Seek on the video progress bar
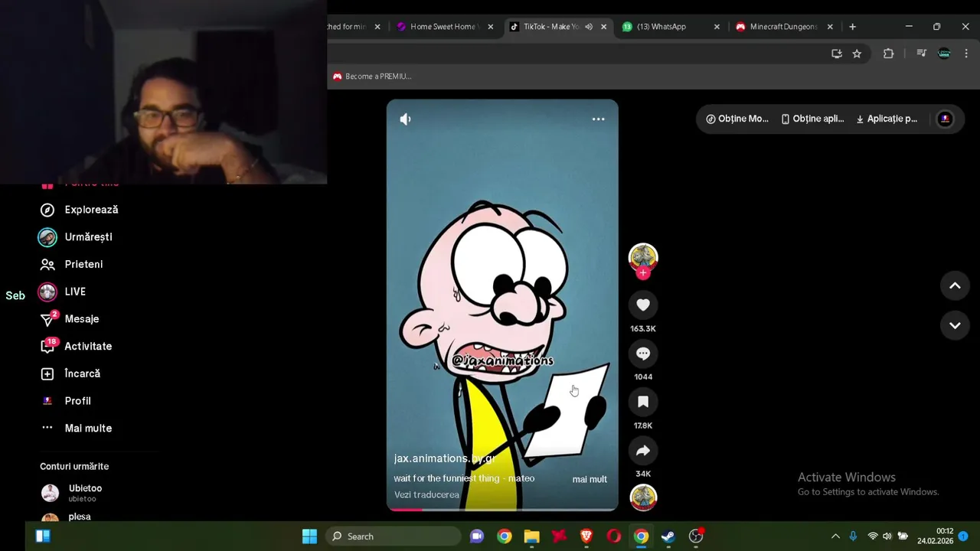The width and height of the screenshot is (980, 551). pos(502,509)
